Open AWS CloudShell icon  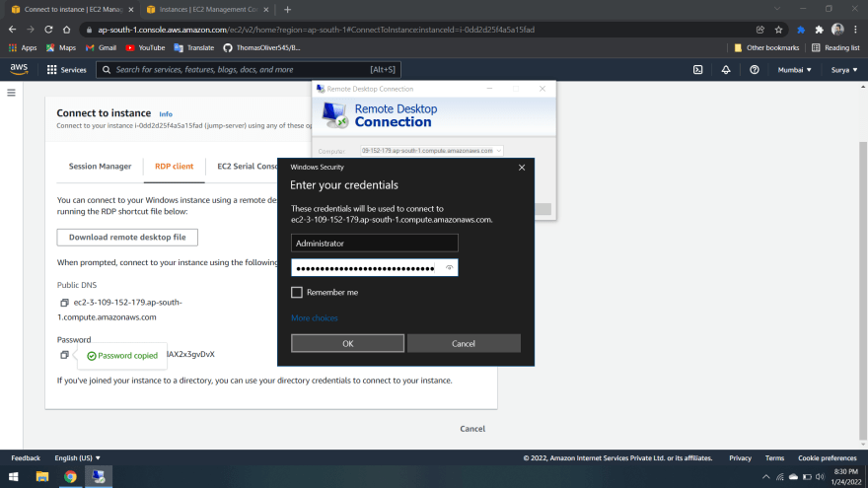click(x=697, y=70)
